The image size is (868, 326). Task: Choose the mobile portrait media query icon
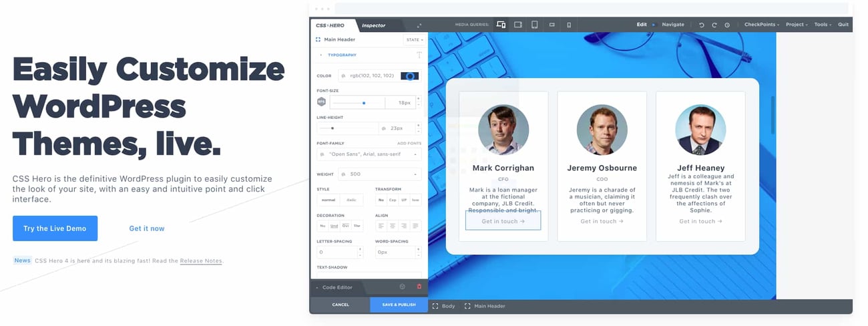pyautogui.click(x=569, y=25)
